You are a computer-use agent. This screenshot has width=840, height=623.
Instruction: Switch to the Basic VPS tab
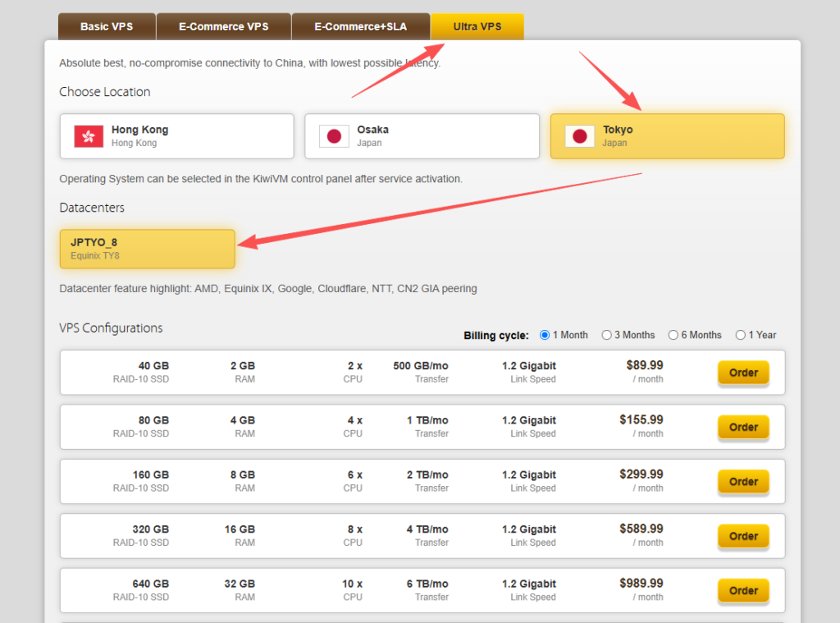pos(107,26)
